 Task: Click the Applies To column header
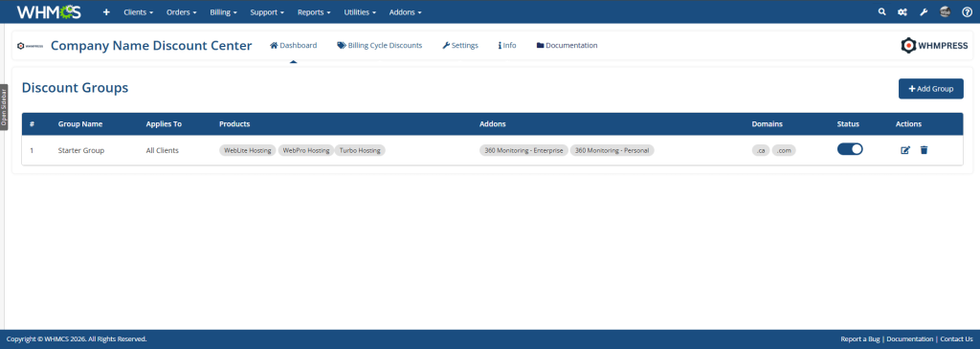pos(164,124)
